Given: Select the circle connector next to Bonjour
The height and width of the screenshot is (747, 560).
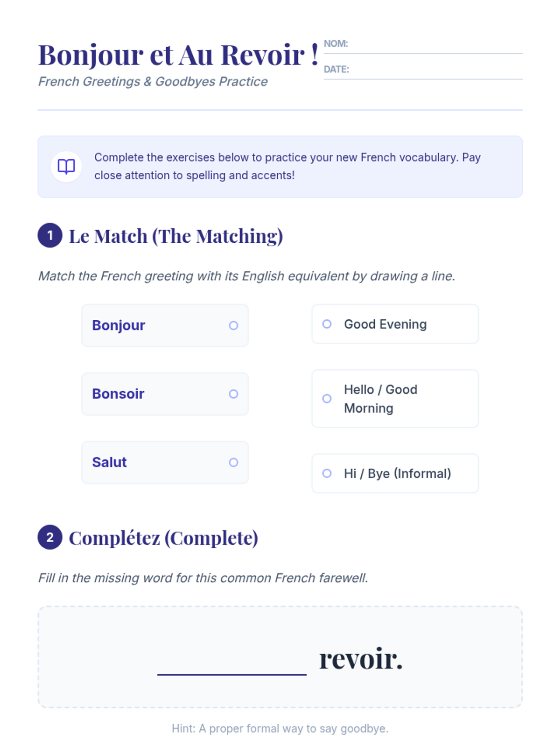Looking at the screenshot, I should 233,325.
